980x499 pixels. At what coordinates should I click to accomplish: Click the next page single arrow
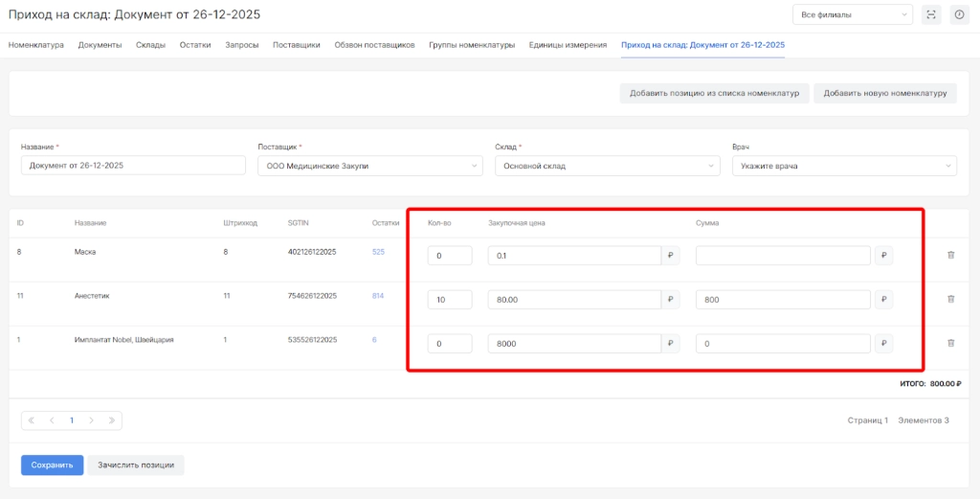[91, 420]
